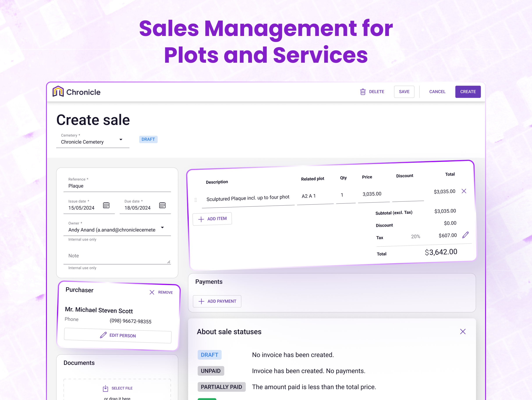Expand the Cemetery dropdown
The height and width of the screenshot is (400, 532).
point(121,140)
